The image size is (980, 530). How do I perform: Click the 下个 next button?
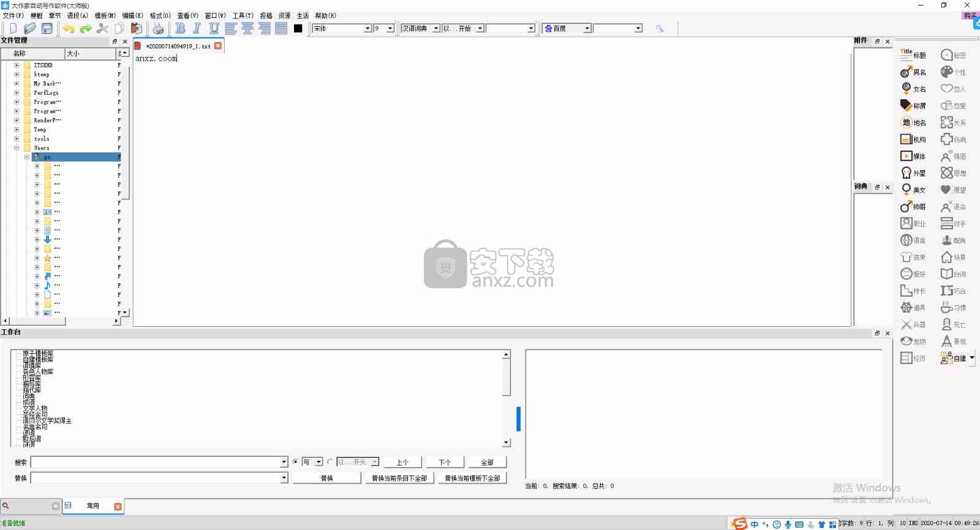point(445,462)
